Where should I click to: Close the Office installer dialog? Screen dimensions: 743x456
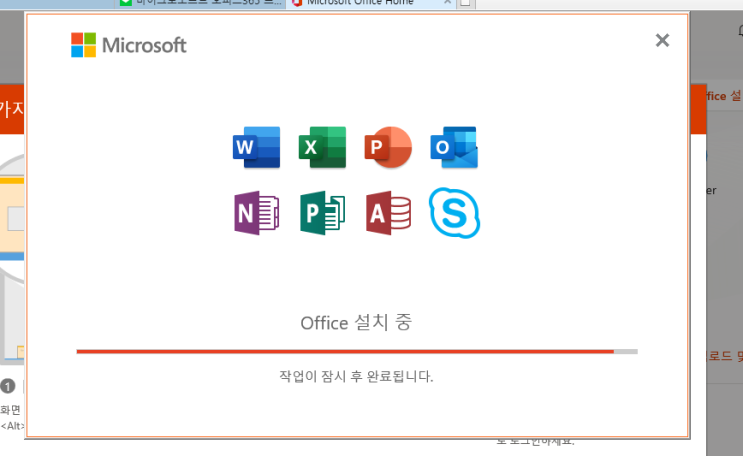click(x=662, y=40)
